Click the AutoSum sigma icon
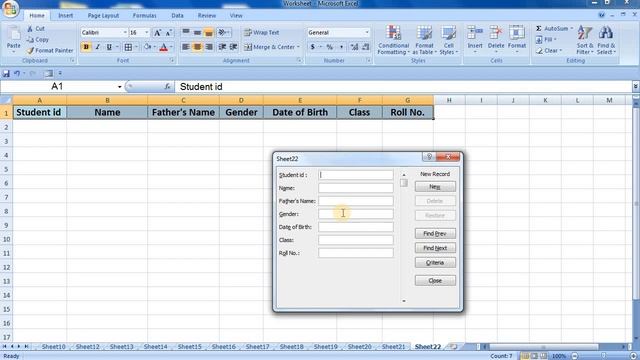Screen dimensions: 640x360 click(x=539, y=29)
